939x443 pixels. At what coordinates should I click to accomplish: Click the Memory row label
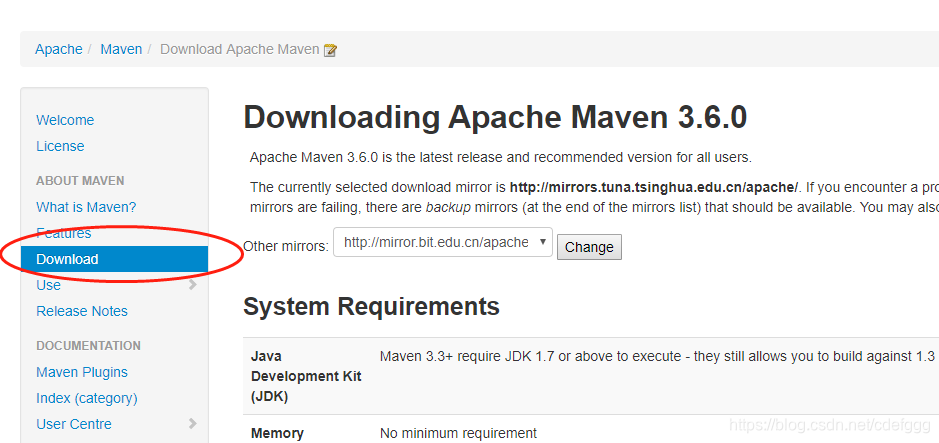pos(277,433)
